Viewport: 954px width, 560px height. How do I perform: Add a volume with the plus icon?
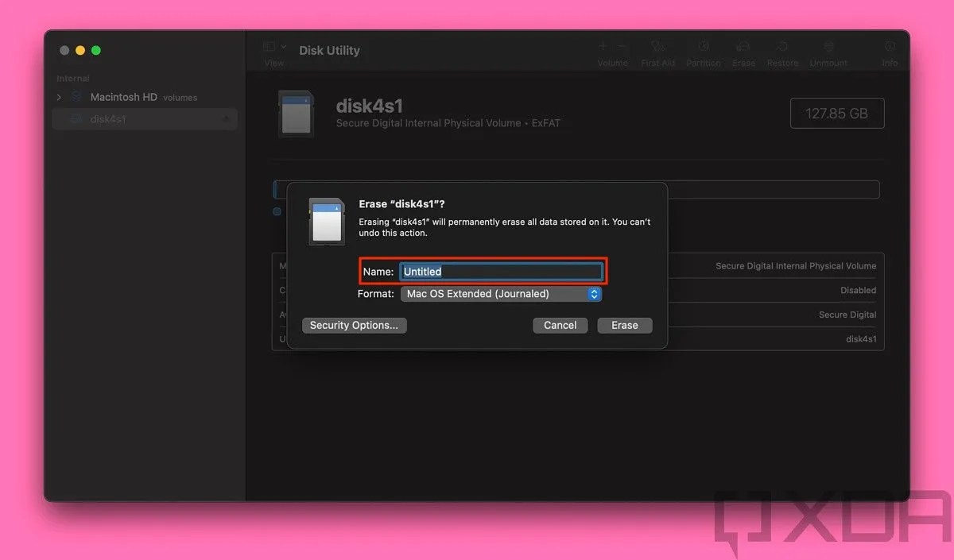603,46
